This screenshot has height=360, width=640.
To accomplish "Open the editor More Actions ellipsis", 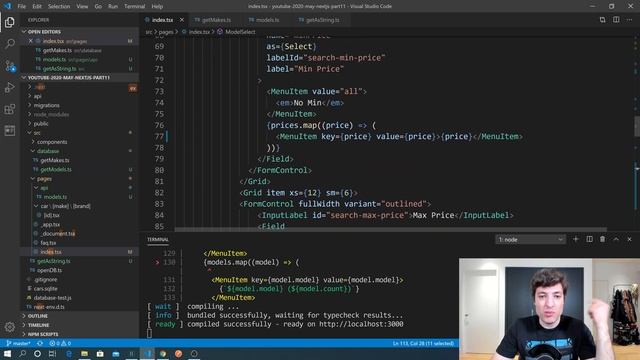I will pos(629,20).
